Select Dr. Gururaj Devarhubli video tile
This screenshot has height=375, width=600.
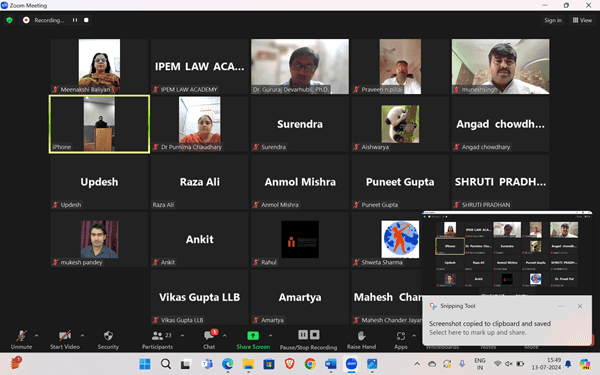click(x=300, y=66)
